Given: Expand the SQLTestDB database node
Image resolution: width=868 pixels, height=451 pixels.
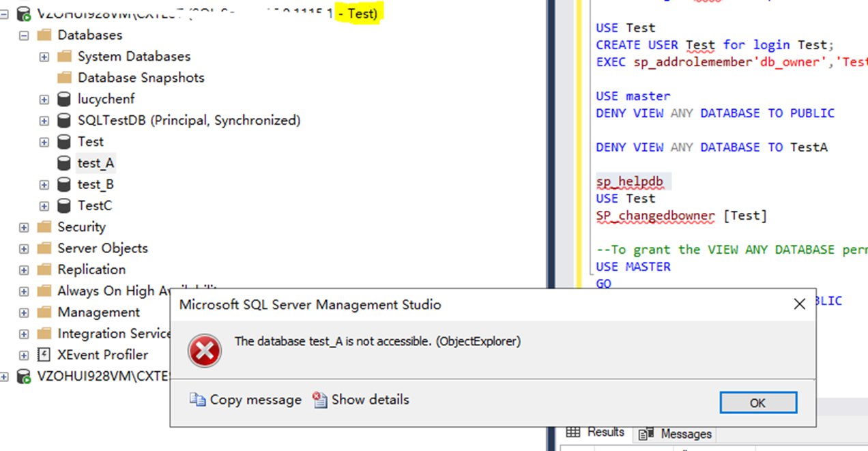Looking at the screenshot, I should tap(44, 121).
